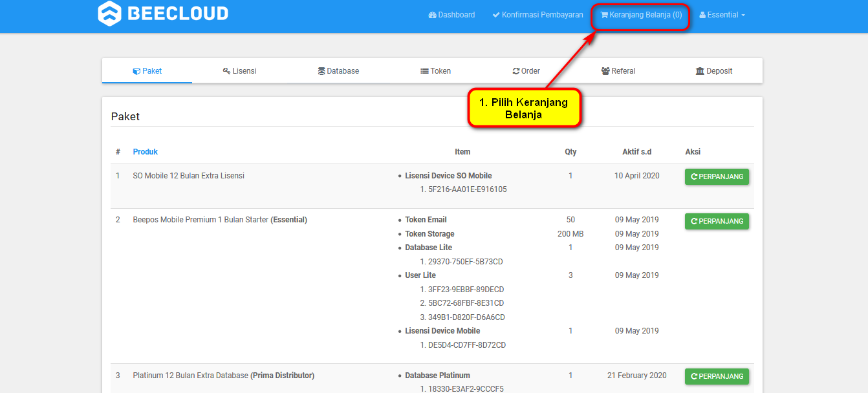This screenshot has height=393, width=868.
Task: Click user key 3FF23-9EBBF-89DECD
Action: [466, 290]
